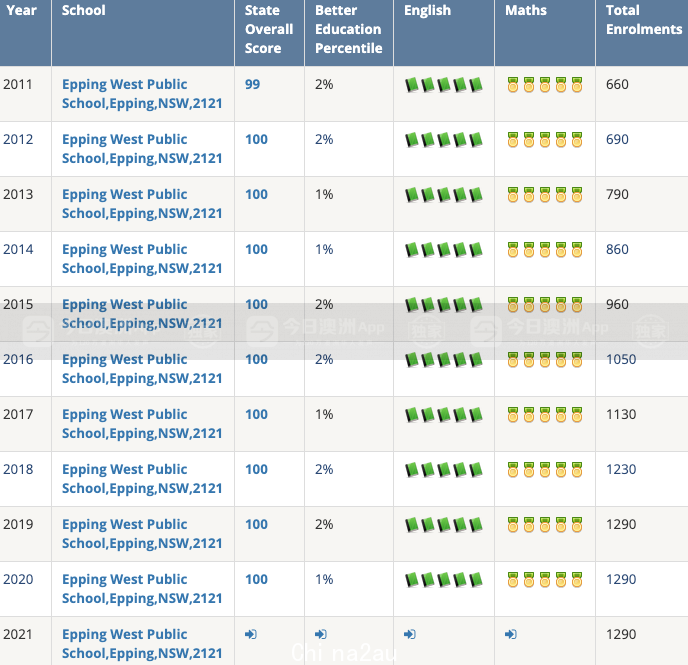Click the 2011 enrolment value 660
688x665 pixels.
(x=617, y=84)
